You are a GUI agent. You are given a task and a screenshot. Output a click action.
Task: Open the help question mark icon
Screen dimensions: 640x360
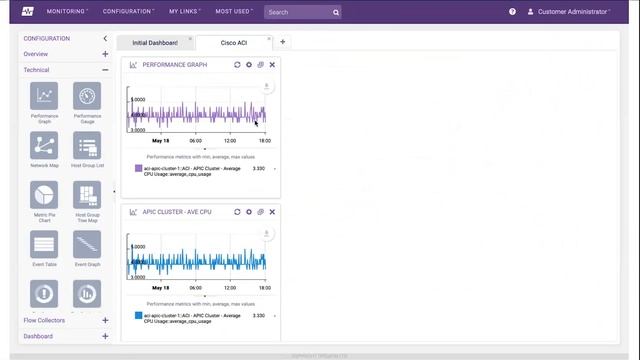tap(512, 11)
